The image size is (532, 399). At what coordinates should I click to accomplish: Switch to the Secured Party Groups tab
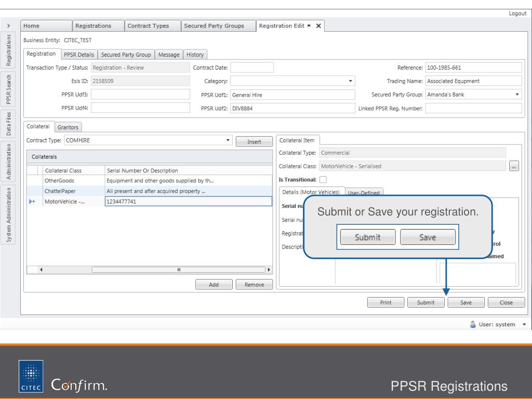[219, 26]
